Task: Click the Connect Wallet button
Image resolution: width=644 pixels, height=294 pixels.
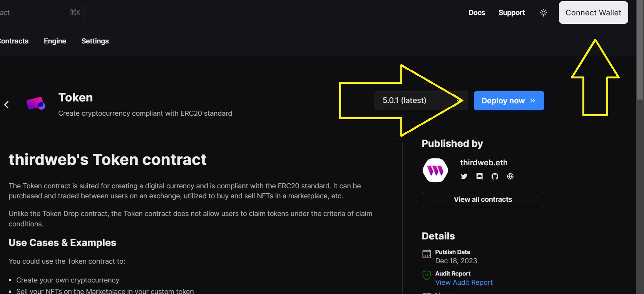Action: [x=593, y=13]
